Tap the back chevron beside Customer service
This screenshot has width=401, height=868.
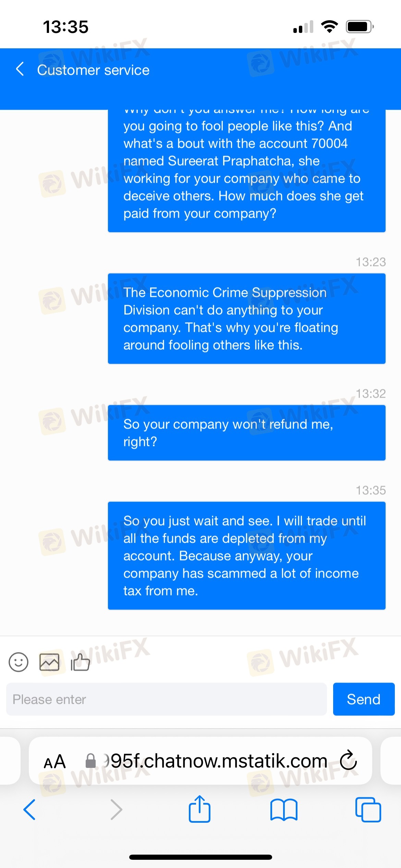pos(20,69)
